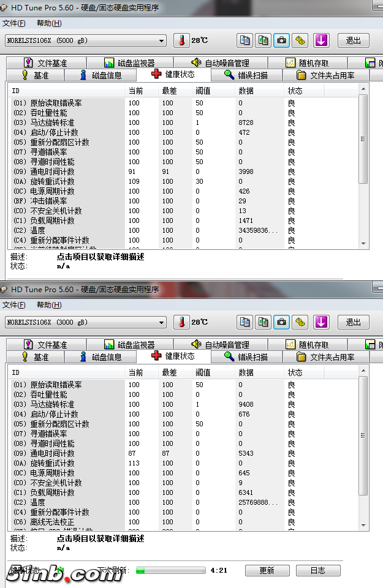
Task: Switch to 磁盘信息 tab in lower window
Action: [x=100, y=356]
